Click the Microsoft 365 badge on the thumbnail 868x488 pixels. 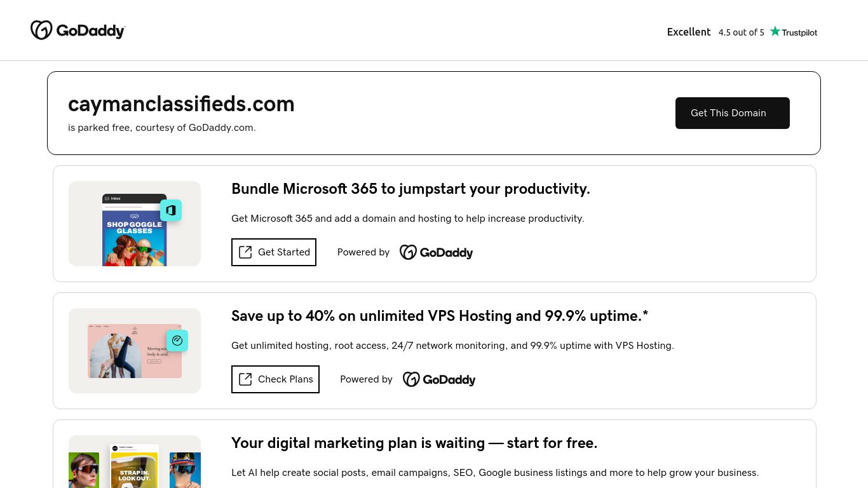[171, 210]
